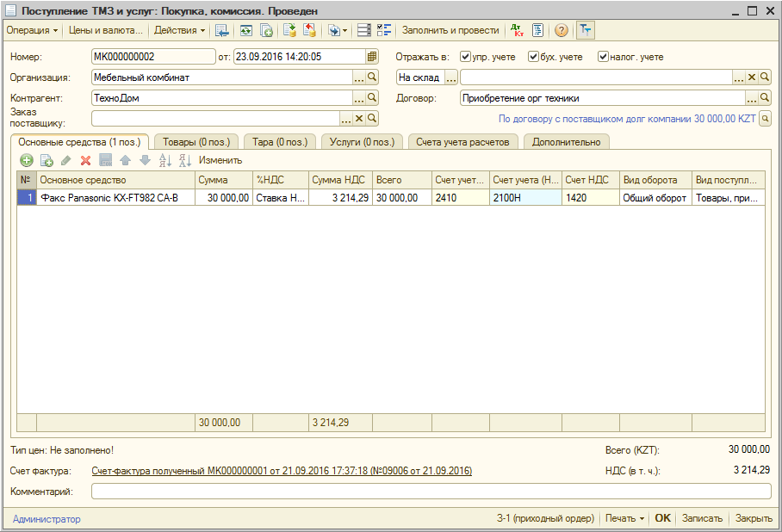This screenshot has height=532, width=782.
Task: Open the Операция dropdown menu
Action: (x=33, y=30)
